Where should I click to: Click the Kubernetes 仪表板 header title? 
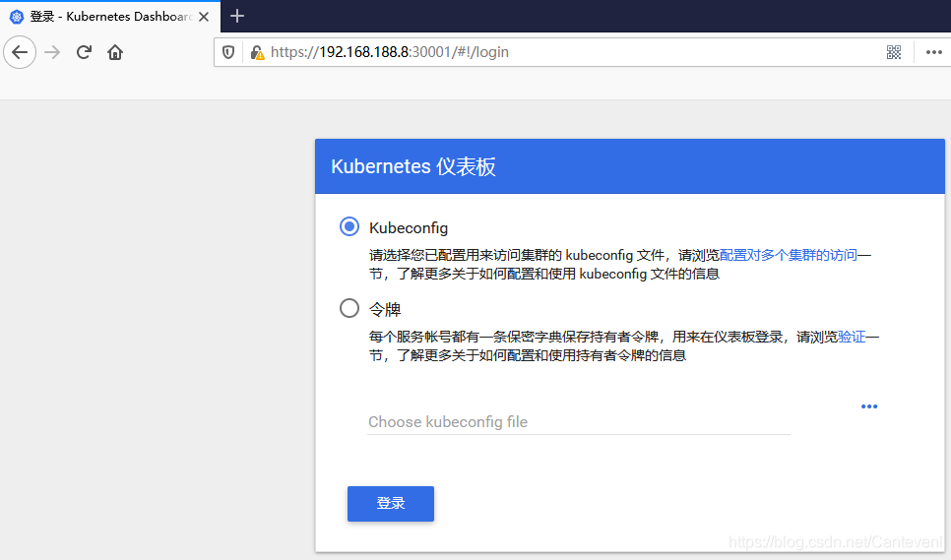pos(413,166)
